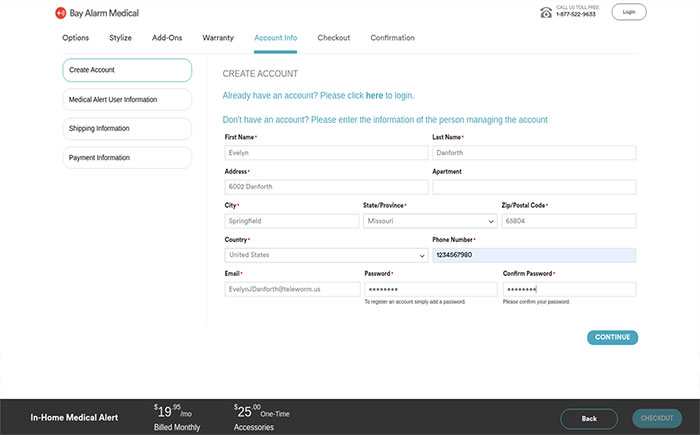The width and height of the screenshot is (700, 435).
Task: Click the toll-free number 1-877-522-9633
Action: [x=575, y=14]
